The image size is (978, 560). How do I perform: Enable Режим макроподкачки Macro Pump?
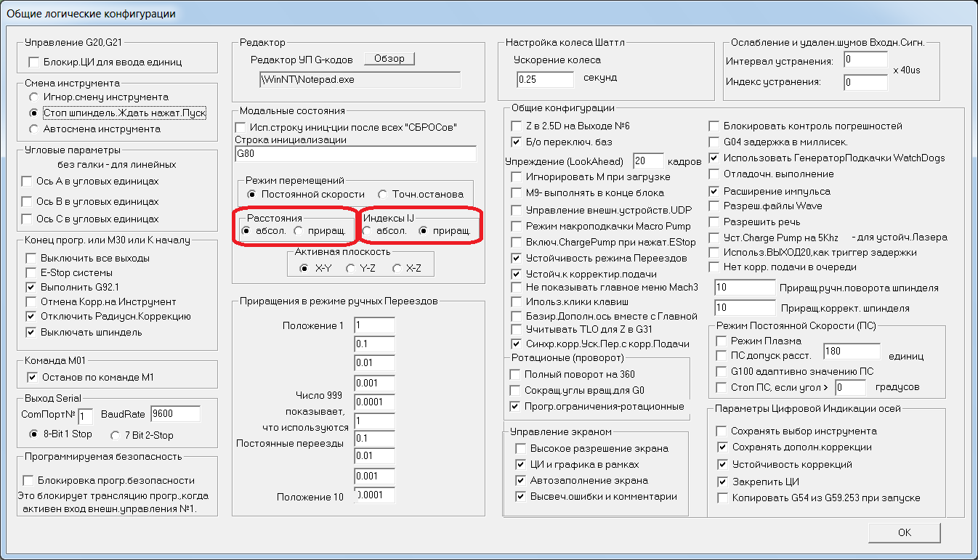(x=517, y=226)
